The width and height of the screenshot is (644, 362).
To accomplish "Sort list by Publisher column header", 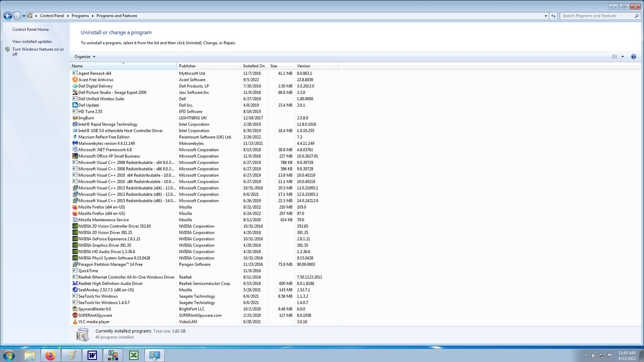I will click(x=209, y=66).
